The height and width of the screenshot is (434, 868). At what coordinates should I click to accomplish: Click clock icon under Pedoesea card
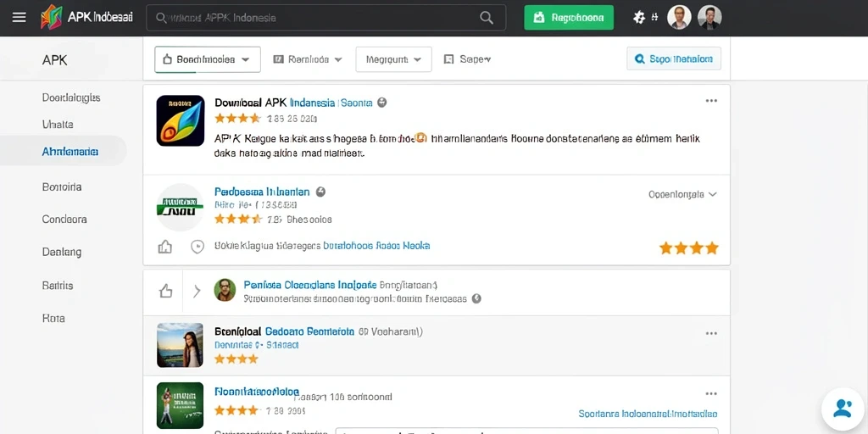pos(197,247)
